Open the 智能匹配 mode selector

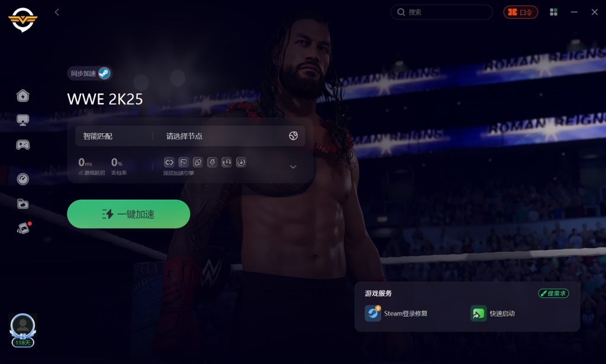tap(98, 136)
